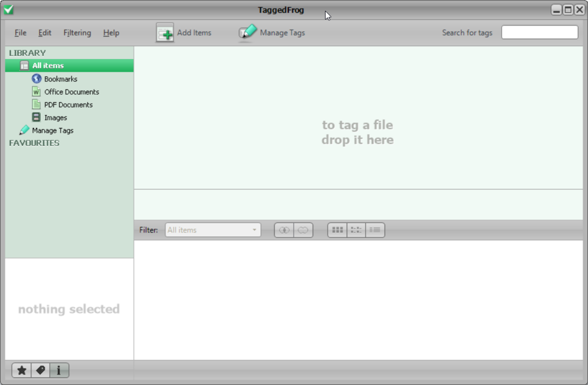Open the Filtering menu
Image resolution: width=588 pixels, height=385 pixels.
tap(77, 33)
